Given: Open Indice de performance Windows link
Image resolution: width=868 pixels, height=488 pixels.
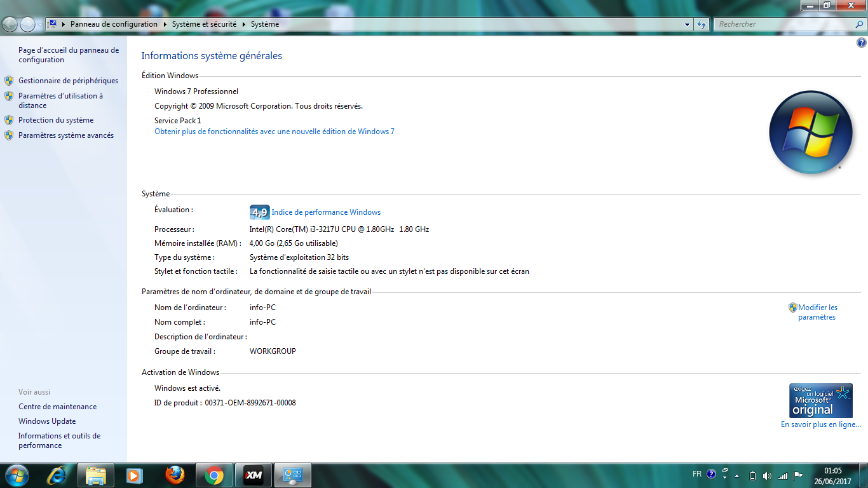Looking at the screenshot, I should coord(326,212).
